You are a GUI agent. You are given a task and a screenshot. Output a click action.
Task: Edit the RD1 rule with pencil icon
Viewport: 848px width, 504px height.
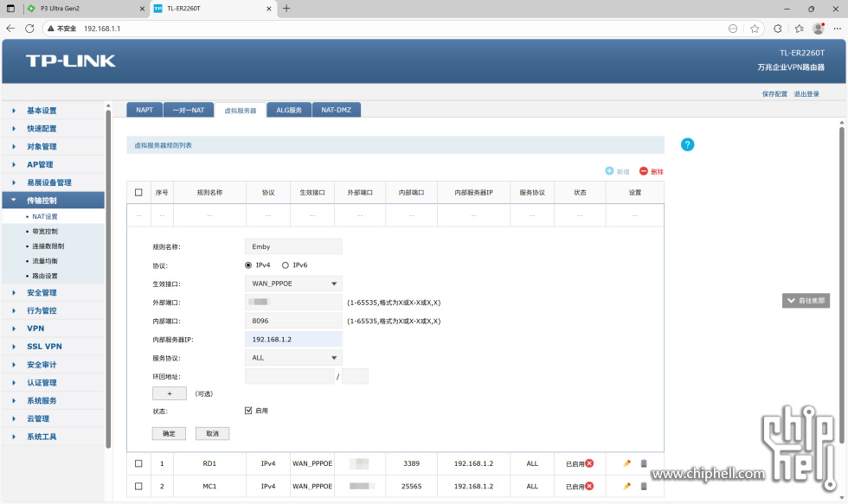click(627, 463)
